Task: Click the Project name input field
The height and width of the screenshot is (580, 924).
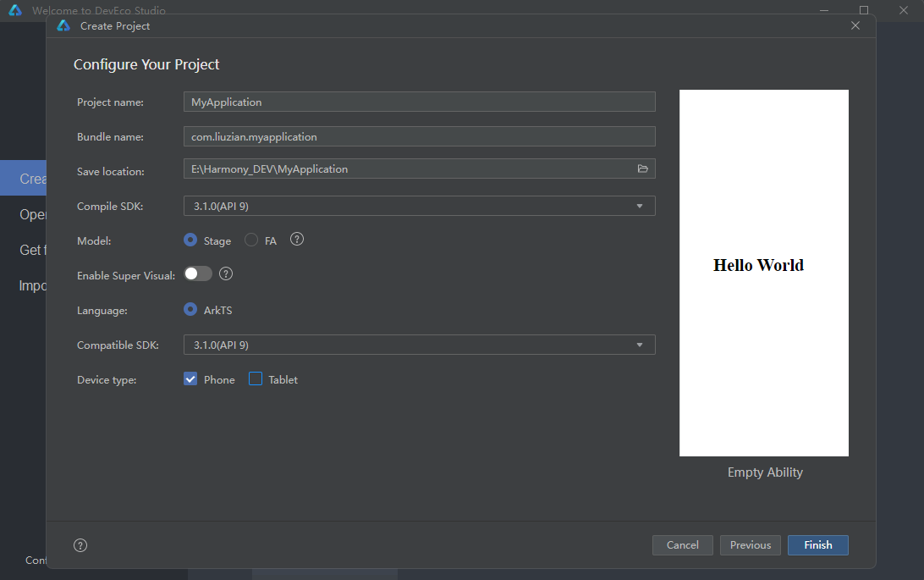Action: coord(420,102)
